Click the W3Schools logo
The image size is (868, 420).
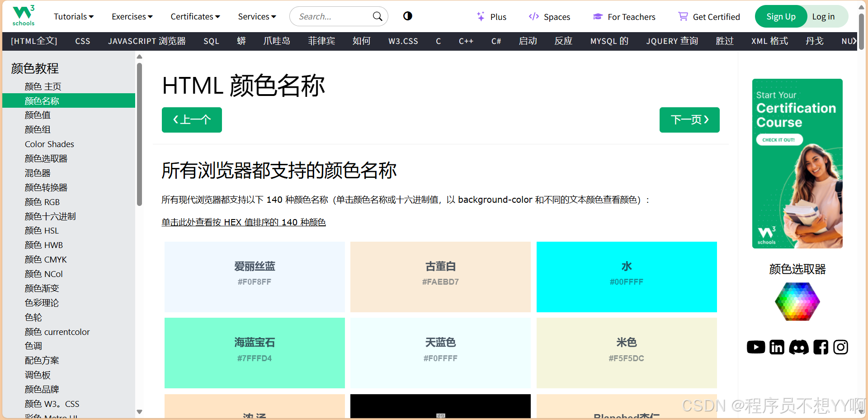pyautogui.click(x=23, y=16)
